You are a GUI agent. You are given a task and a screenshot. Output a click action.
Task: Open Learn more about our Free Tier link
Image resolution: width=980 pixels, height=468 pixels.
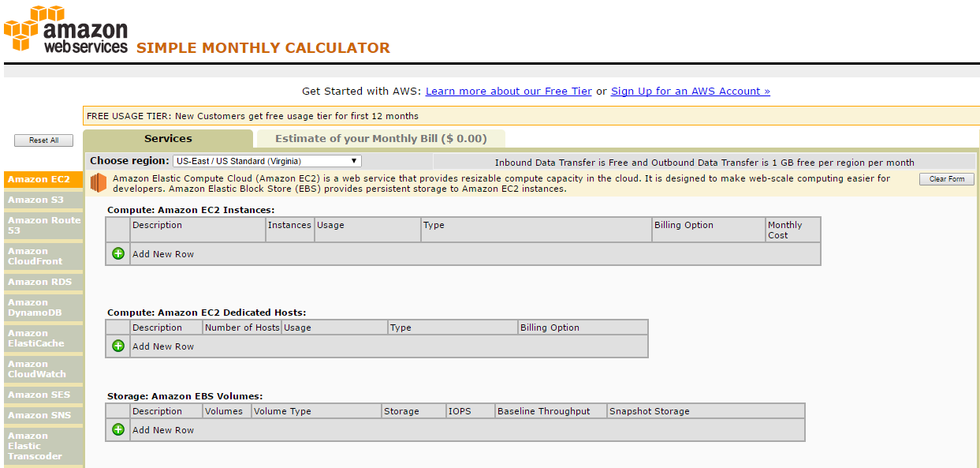509,91
